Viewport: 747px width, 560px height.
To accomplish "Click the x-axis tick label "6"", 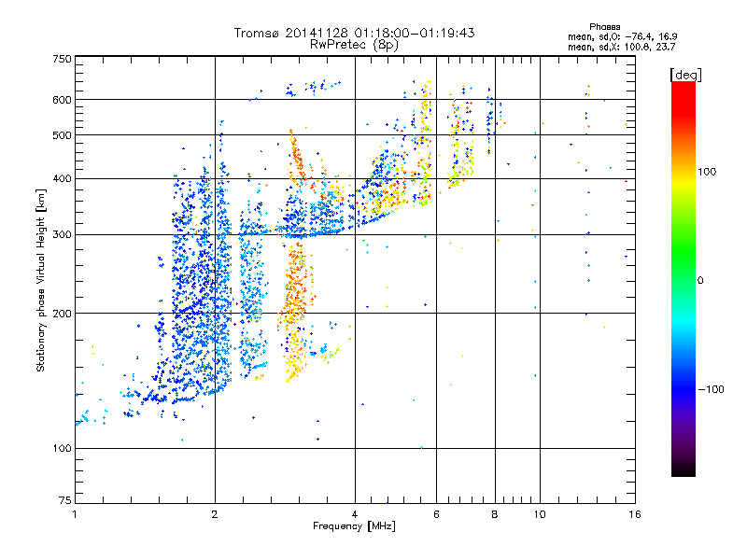I will tap(436, 514).
